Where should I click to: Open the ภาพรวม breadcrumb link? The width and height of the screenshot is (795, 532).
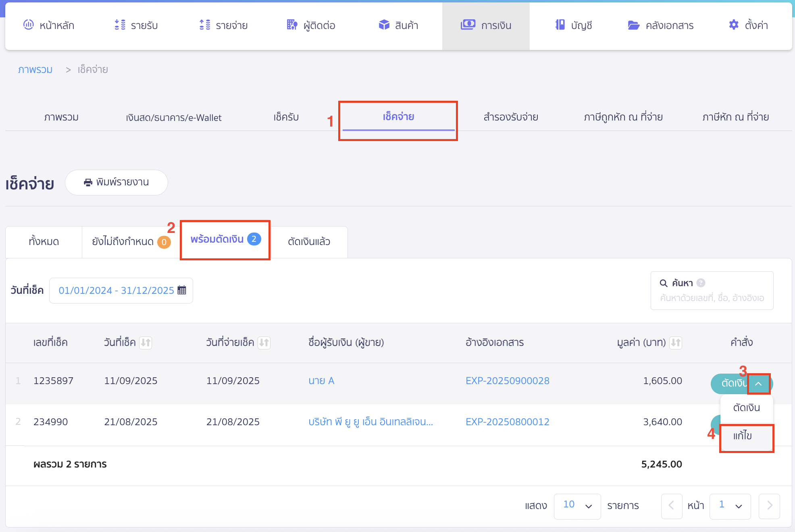pyautogui.click(x=35, y=70)
